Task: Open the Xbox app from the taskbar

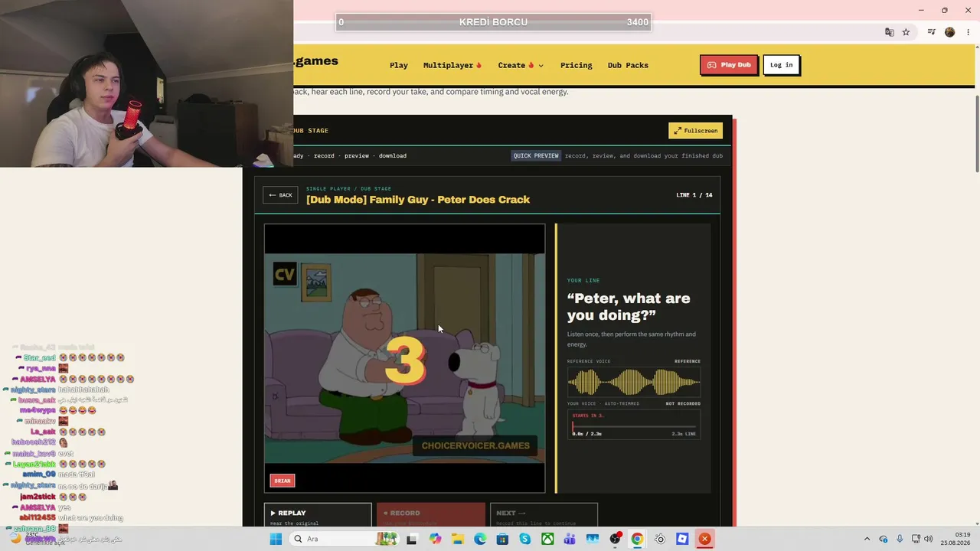Action: 547,539
